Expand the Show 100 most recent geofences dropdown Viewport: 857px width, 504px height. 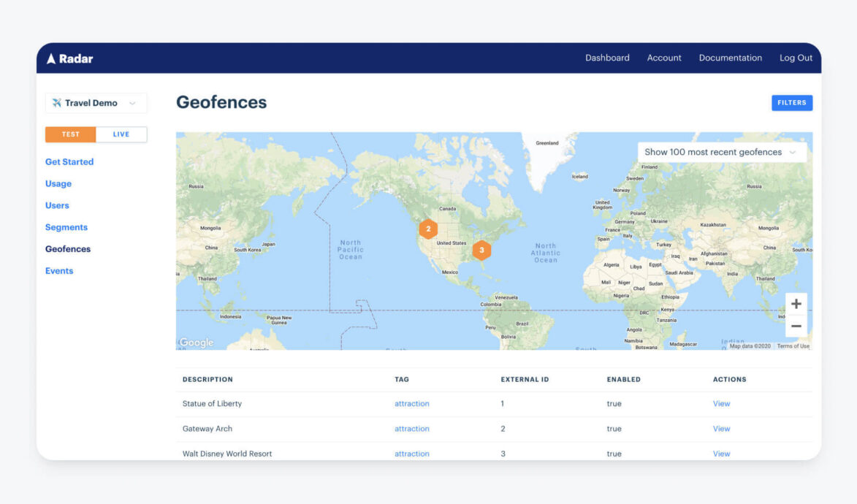722,152
